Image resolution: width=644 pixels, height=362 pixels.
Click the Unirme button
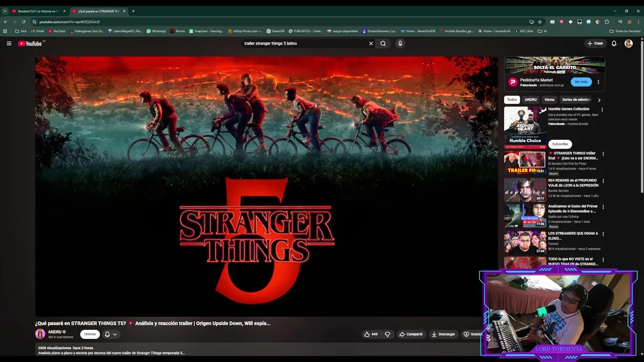(90, 334)
